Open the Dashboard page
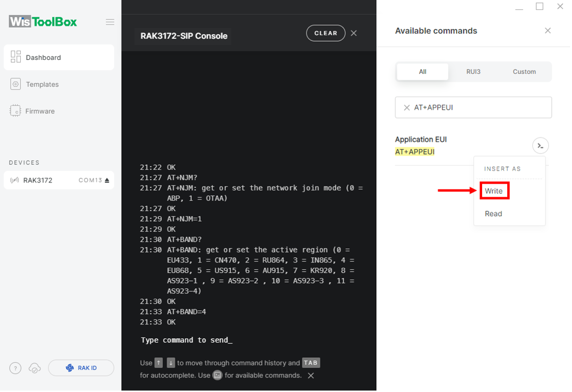 click(59, 57)
